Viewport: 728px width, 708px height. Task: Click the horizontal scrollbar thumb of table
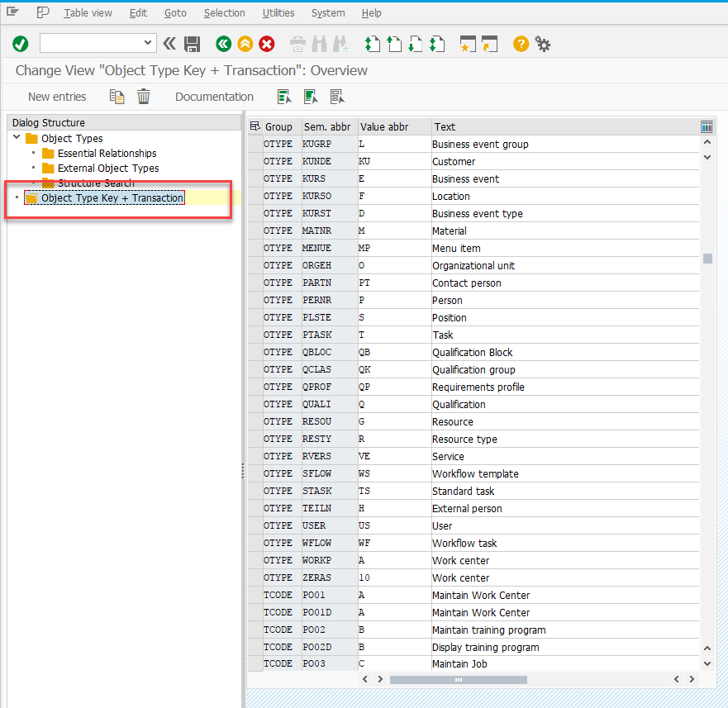(x=459, y=680)
